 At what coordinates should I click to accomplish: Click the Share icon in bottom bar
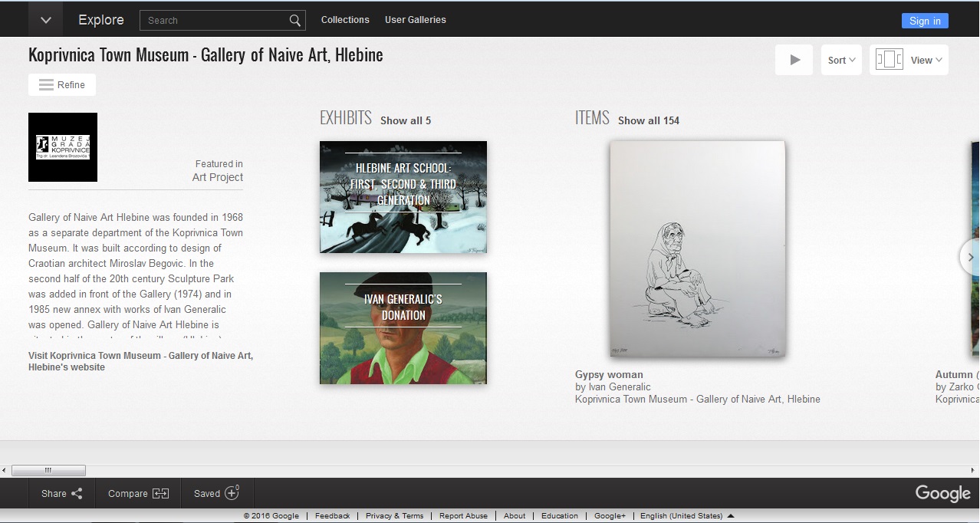77,494
